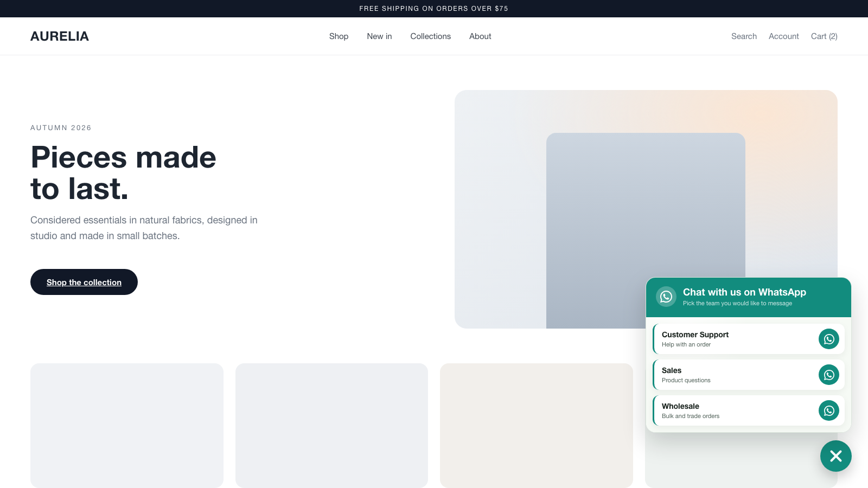Open the Collections menu item

430,36
